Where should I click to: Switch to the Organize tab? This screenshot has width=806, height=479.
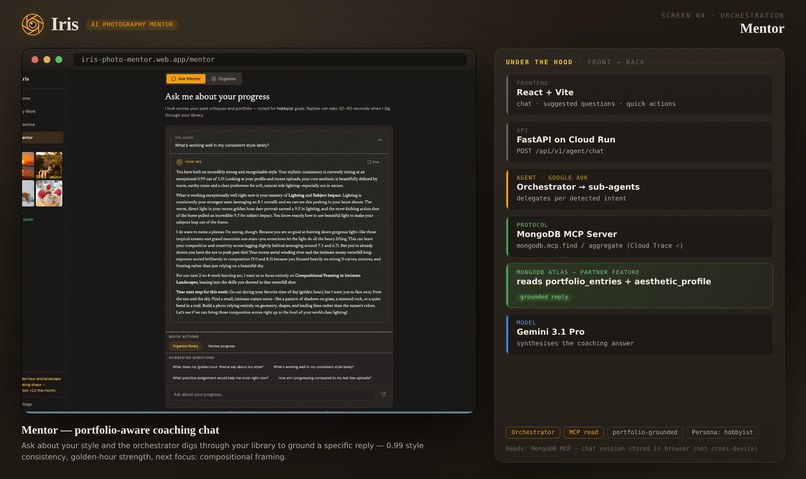(224, 79)
